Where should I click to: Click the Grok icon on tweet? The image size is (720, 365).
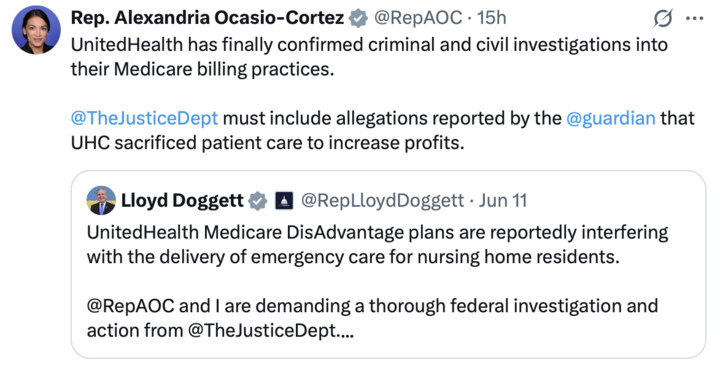663,18
